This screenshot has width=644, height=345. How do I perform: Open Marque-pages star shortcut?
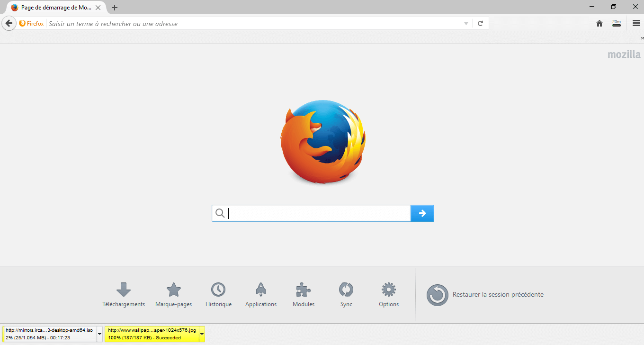click(x=174, y=295)
